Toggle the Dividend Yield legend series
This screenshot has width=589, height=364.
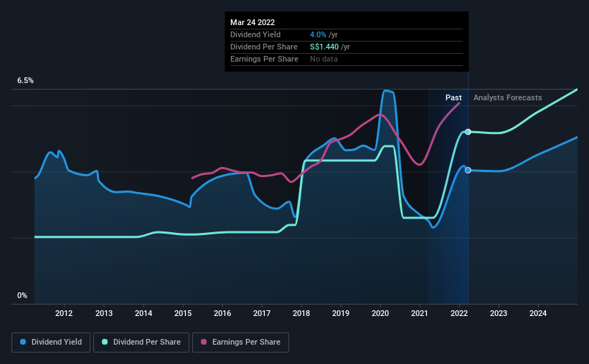pos(50,343)
